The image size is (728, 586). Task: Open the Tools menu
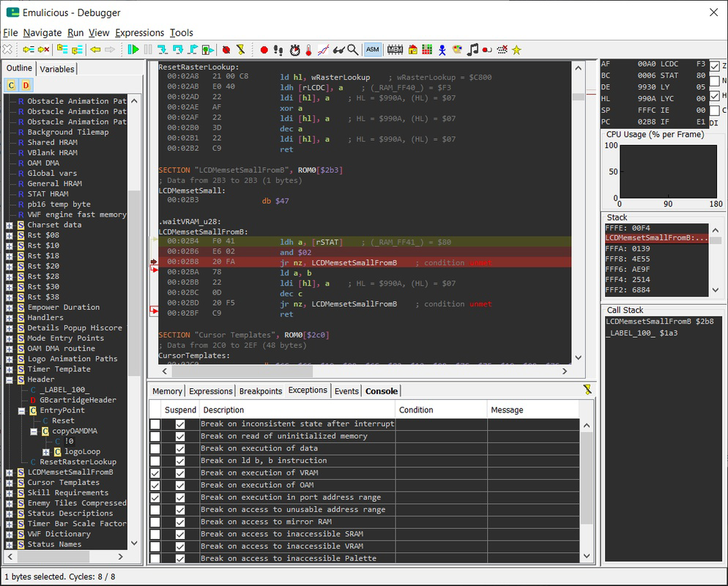click(181, 32)
